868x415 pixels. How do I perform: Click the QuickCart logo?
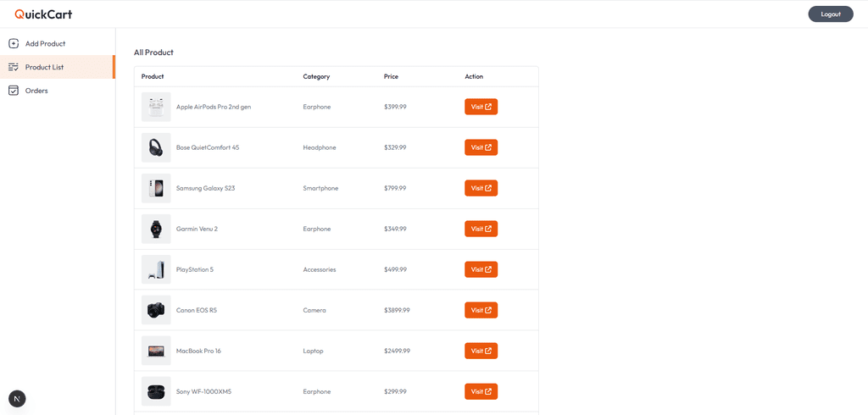point(43,14)
